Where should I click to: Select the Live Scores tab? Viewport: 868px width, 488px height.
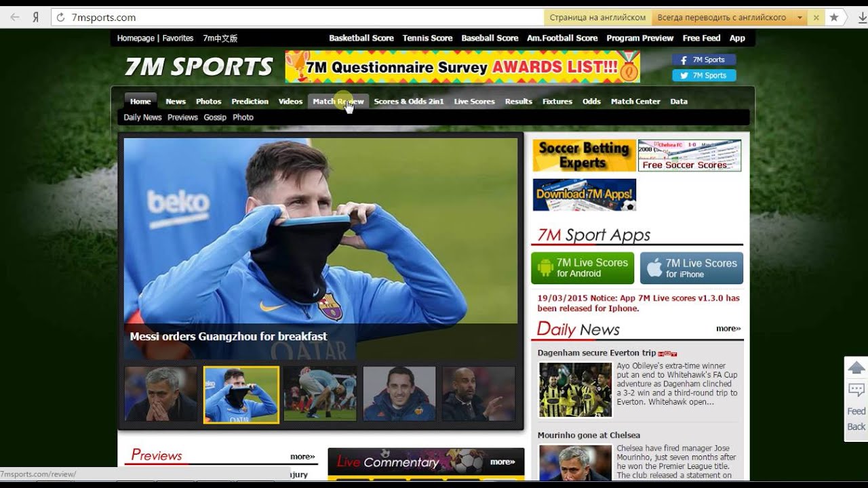pyautogui.click(x=474, y=101)
